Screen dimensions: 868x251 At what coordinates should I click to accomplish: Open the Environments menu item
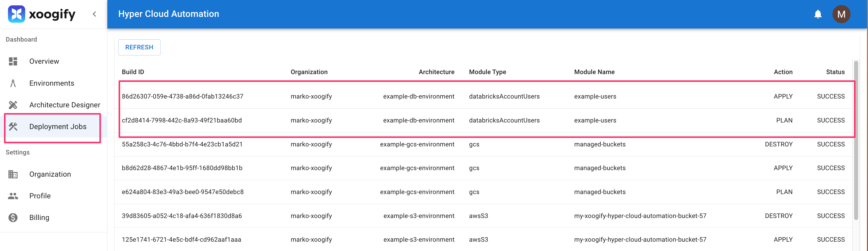coord(52,83)
